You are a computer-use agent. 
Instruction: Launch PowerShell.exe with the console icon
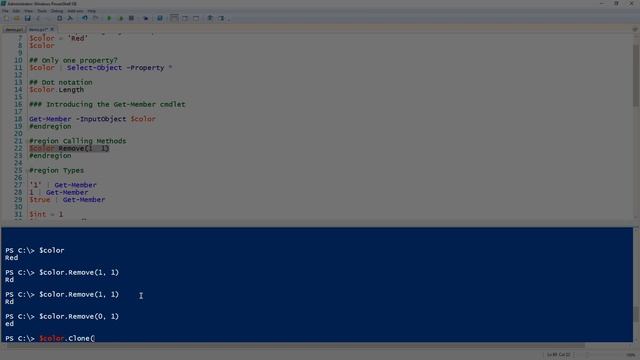pyautogui.click(x=160, y=18)
